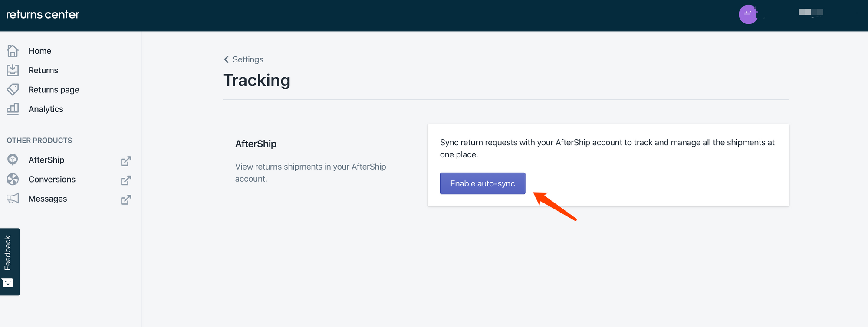
Task: Click the AfterShip product icon
Action: 13,160
